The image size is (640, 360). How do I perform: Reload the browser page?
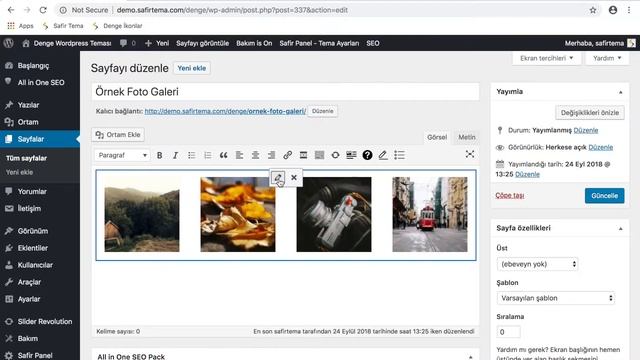(x=43, y=10)
